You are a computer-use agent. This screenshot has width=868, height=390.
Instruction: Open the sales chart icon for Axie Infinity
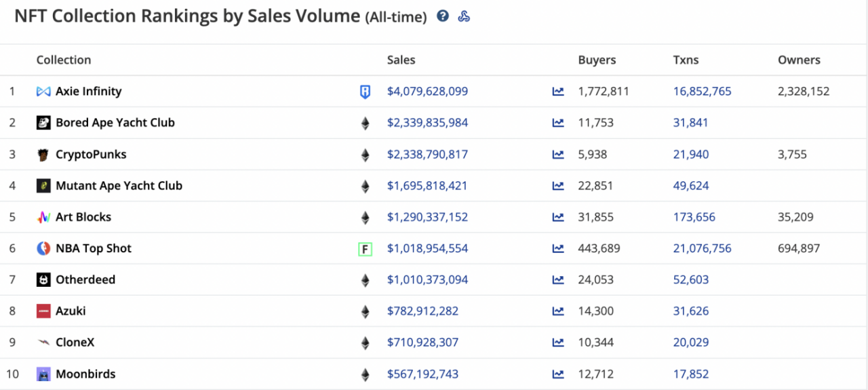coord(558,92)
